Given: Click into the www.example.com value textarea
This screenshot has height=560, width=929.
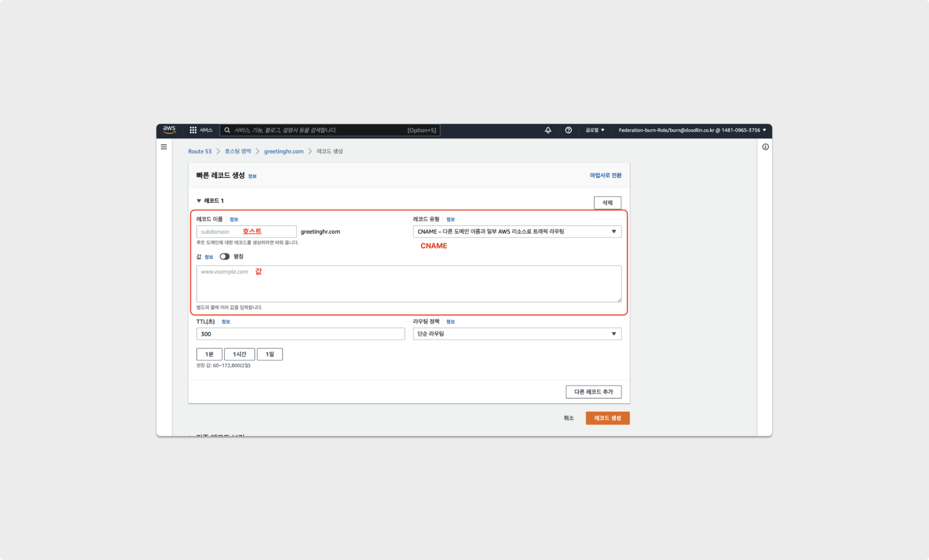Looking at the screenshot, I should click(x=409, y=284).
